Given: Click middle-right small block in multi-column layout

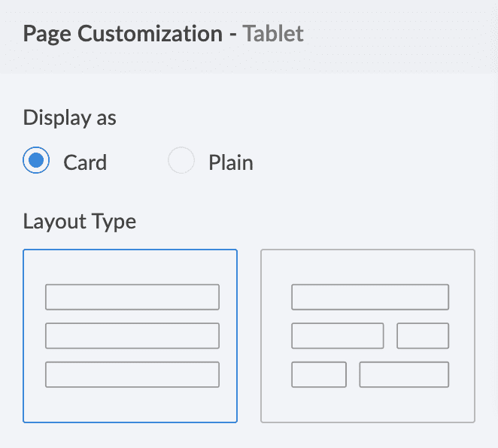Looking at the screenshot, I should tap(423, 335).
